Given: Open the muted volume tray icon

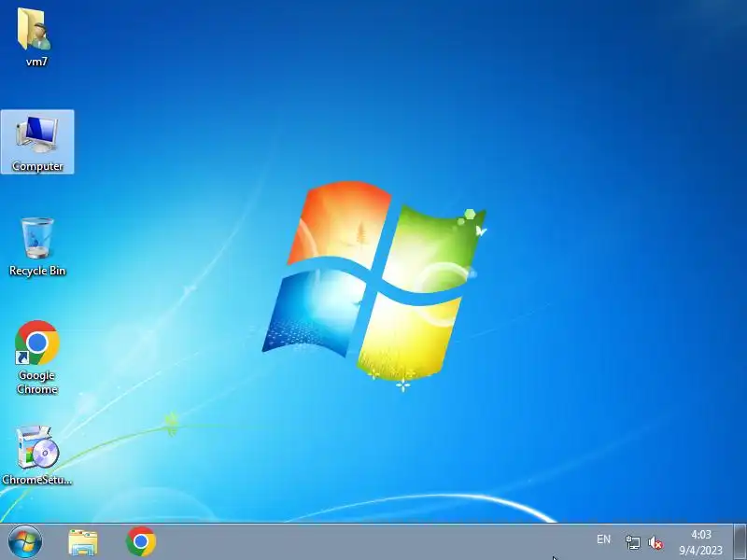Looking at the screenshot, I should 656,542.
